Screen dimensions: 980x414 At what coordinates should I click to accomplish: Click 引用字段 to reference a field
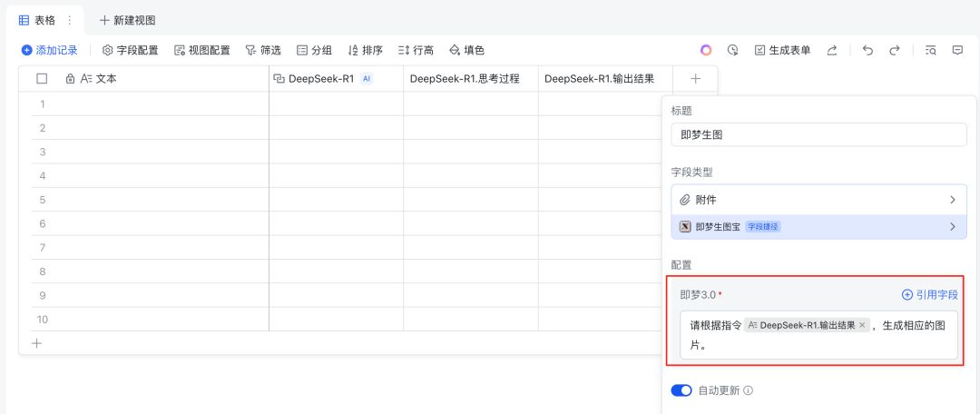[929, 294]
